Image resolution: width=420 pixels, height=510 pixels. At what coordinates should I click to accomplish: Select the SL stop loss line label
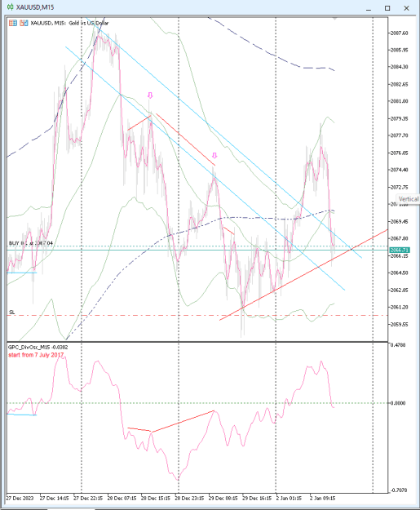pyautogui.click(x=12, y=313)
